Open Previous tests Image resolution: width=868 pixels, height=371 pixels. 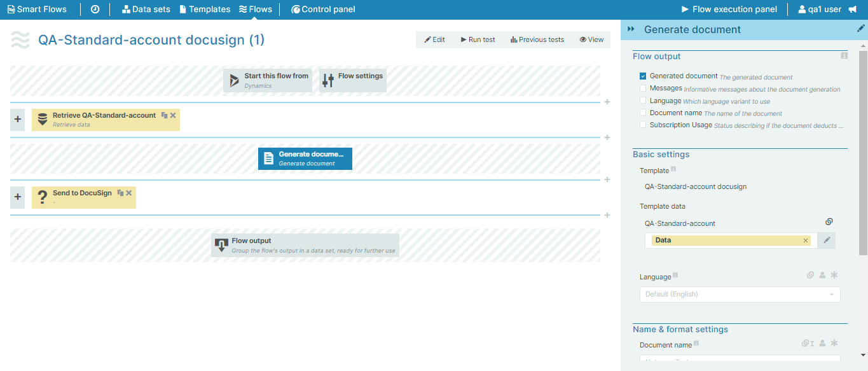[537, 39]
